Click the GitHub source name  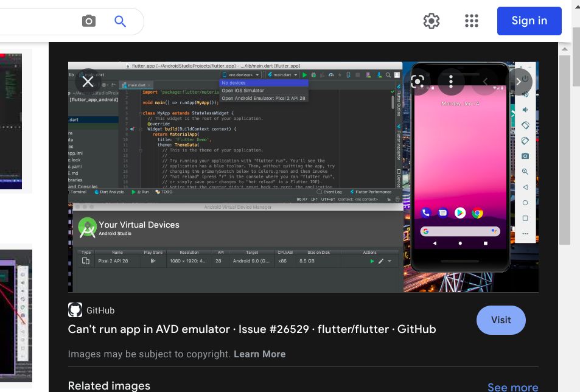(x=100, y=310)
